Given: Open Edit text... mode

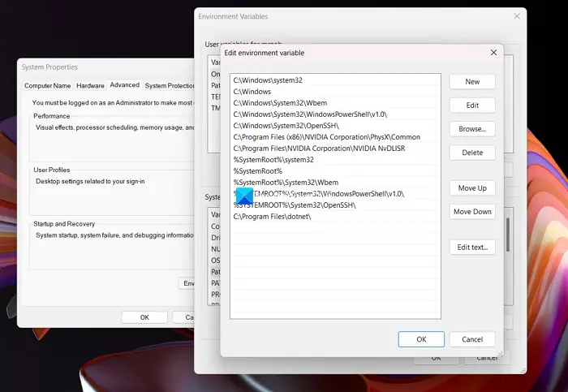Looking at the screenshot, I should [472, 247].
